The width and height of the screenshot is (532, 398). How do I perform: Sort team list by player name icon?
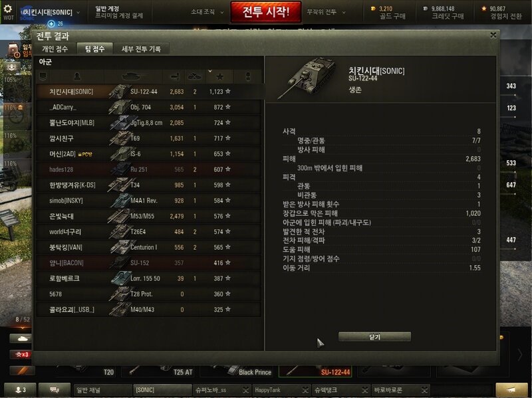pyautogui.click(x=77, y=76)
